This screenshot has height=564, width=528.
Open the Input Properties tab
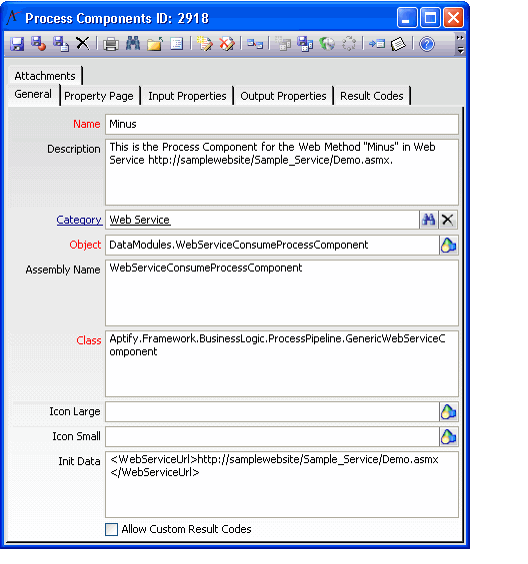[x=187, y=96]
